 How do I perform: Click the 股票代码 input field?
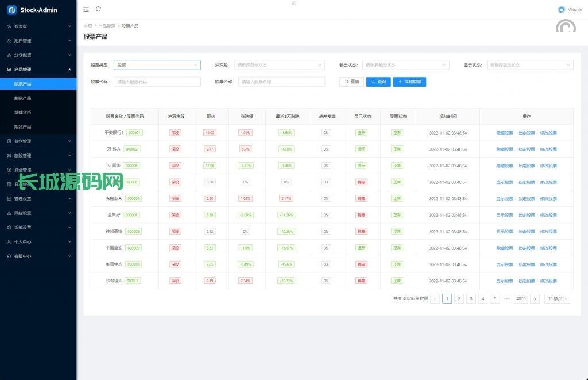click(157, 82)
